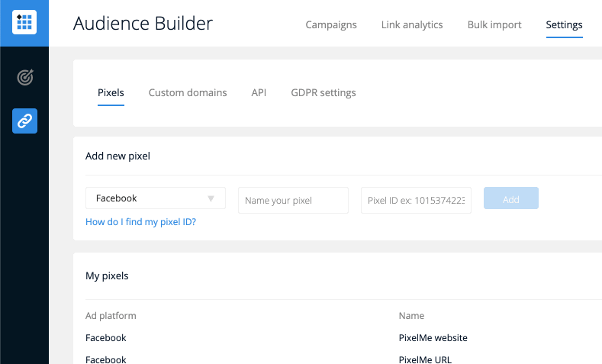
Task: Click the Name column header
Action: point(411,315)
